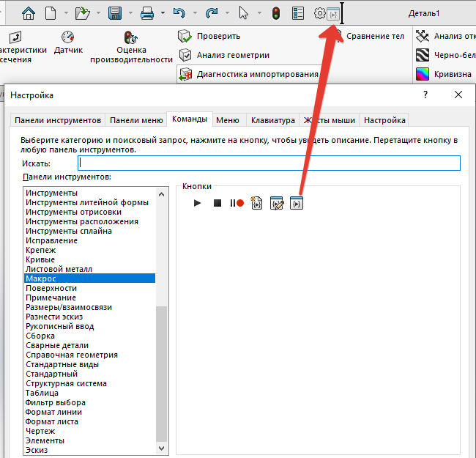Click the macro button added to the top toolbar
The height and width of the screenshot is (458, 476).
333,14
